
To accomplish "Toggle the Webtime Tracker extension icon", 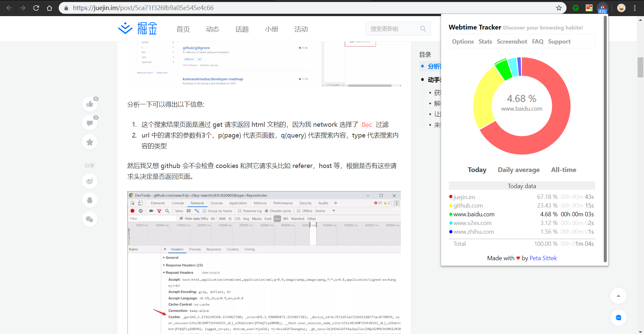I will pyautogui.click(x=602, y=8).
